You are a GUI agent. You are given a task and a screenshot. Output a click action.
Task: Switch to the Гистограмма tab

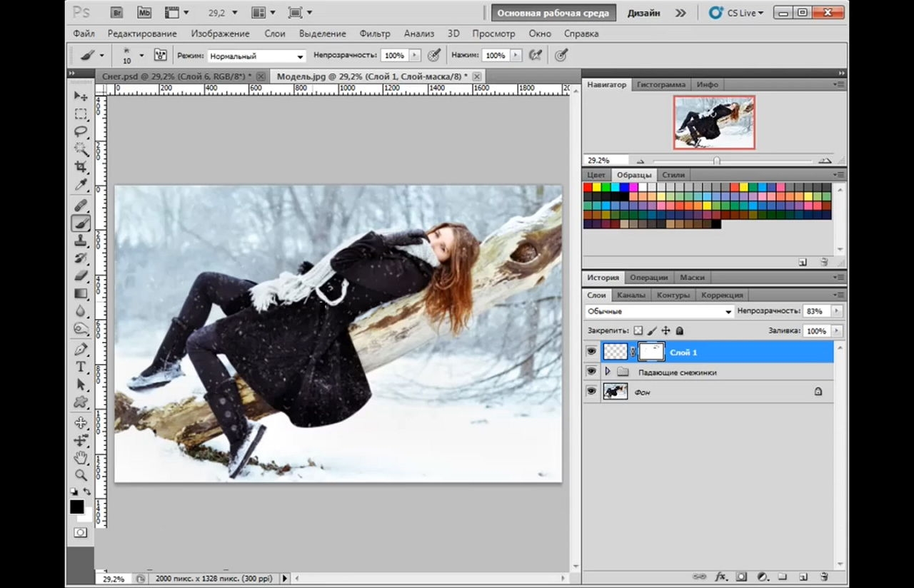coord(661,84)
